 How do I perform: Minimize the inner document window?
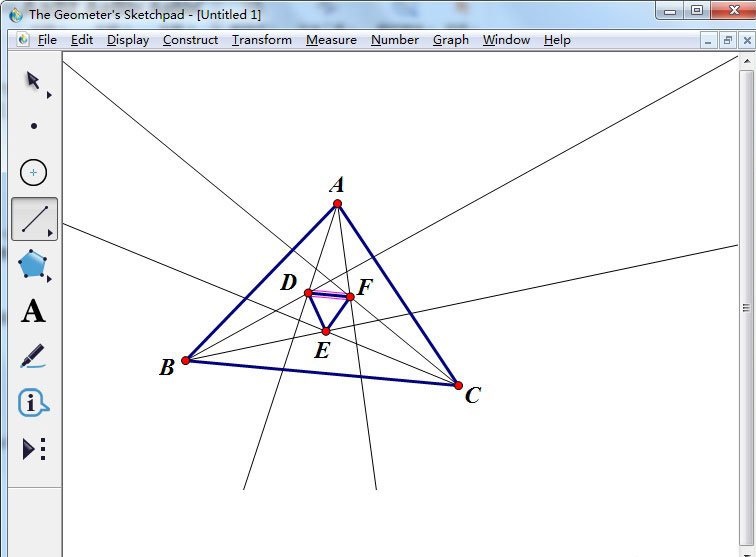pos(708,41)
